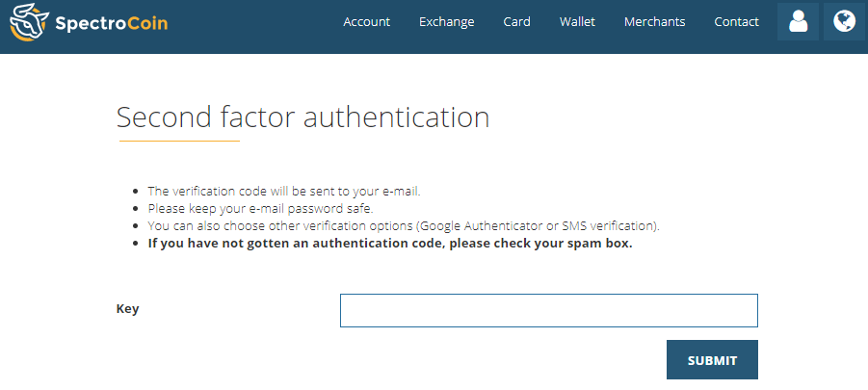
Task: Navigate to the Merchants section
Action: (x=655, y=21)
